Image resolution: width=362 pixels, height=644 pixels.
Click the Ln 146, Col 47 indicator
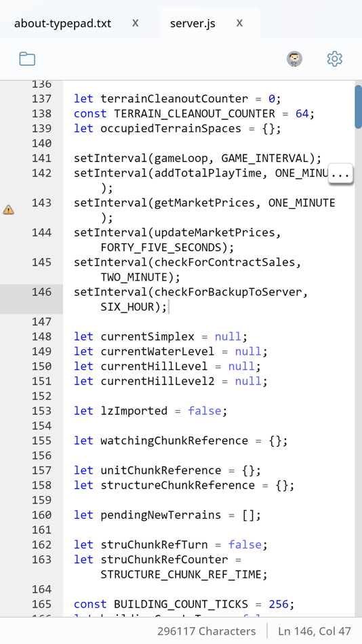point(315,631)
